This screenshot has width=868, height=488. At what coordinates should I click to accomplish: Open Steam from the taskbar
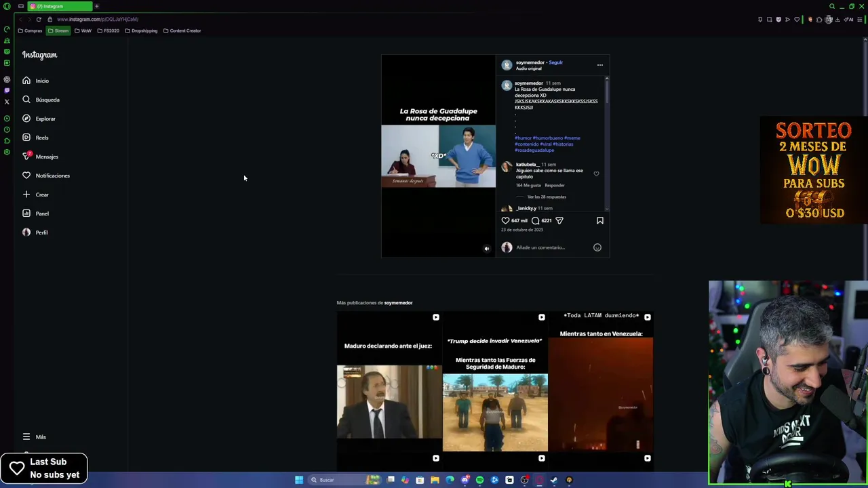(x=554, y=480)
